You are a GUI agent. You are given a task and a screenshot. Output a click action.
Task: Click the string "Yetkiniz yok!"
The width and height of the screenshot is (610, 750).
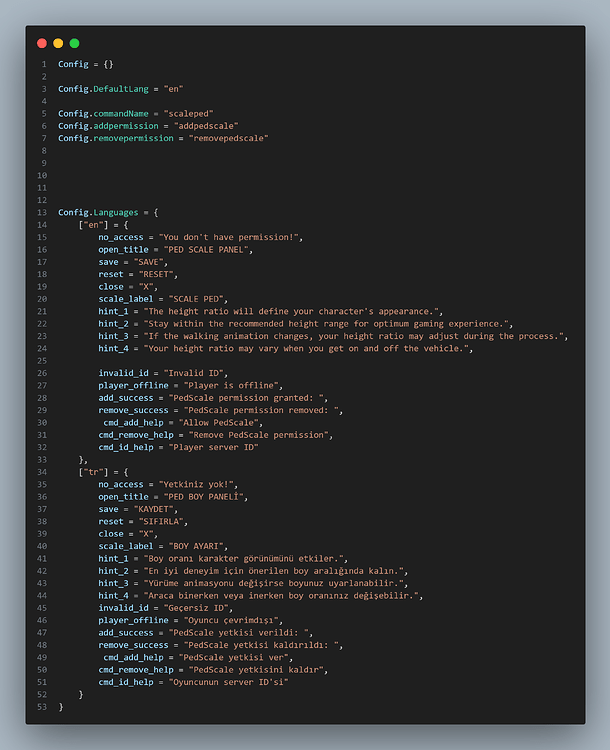click(196, 485)
